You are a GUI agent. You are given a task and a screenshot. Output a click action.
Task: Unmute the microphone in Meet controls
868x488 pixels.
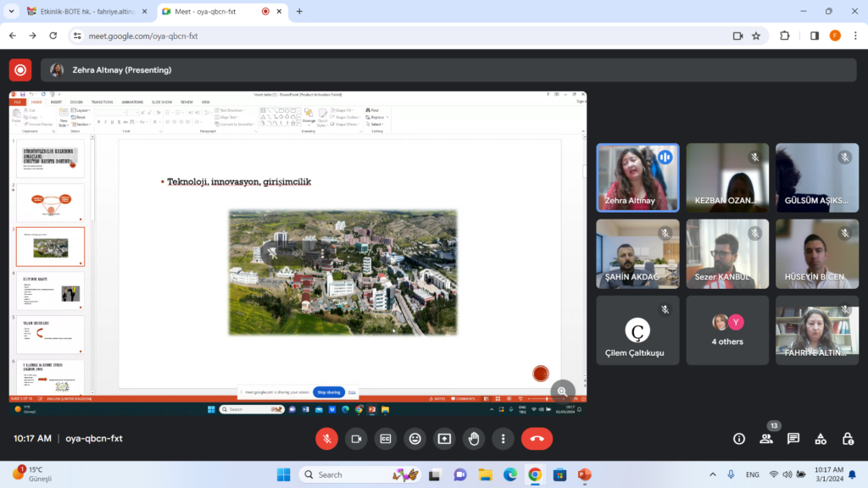pyautogui.click(x=326, y=439)
